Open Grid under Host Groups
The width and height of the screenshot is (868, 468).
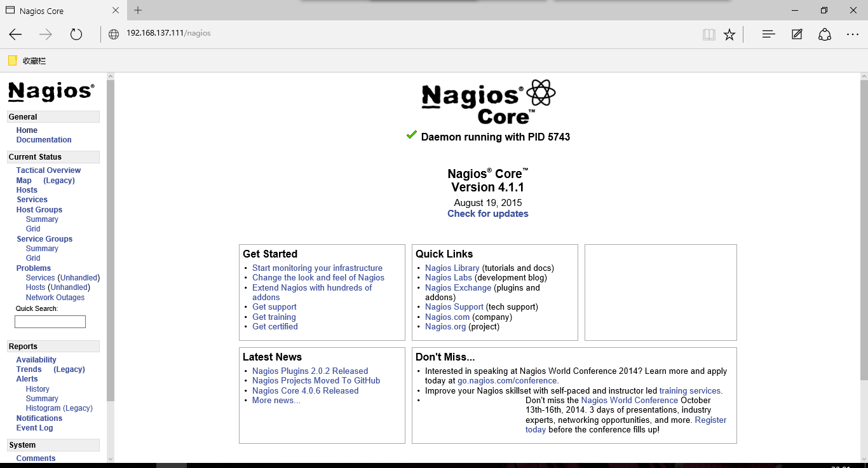point(33,229)
